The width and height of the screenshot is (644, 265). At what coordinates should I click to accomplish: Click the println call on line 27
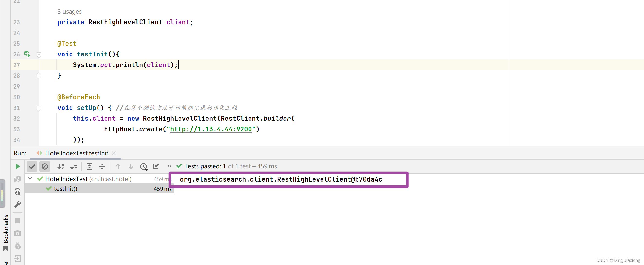(x=129, y=65)
